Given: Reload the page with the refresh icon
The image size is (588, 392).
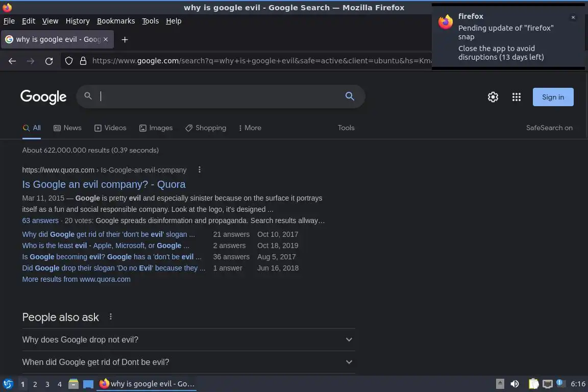Looking at the screenshot, I should pyautogui.click(x=49, y=61).
